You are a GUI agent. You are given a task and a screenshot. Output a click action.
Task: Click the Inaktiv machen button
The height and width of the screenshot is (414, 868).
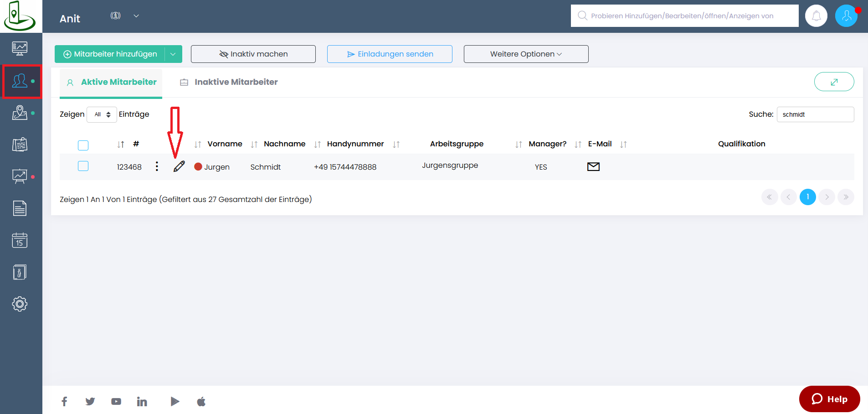point(253,54)
